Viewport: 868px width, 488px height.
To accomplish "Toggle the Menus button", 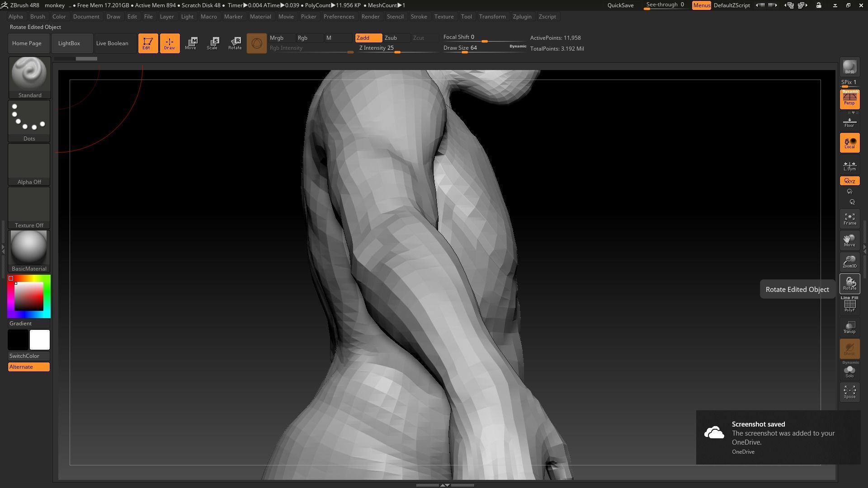I will pyautogui.click(x=702, y=5).
